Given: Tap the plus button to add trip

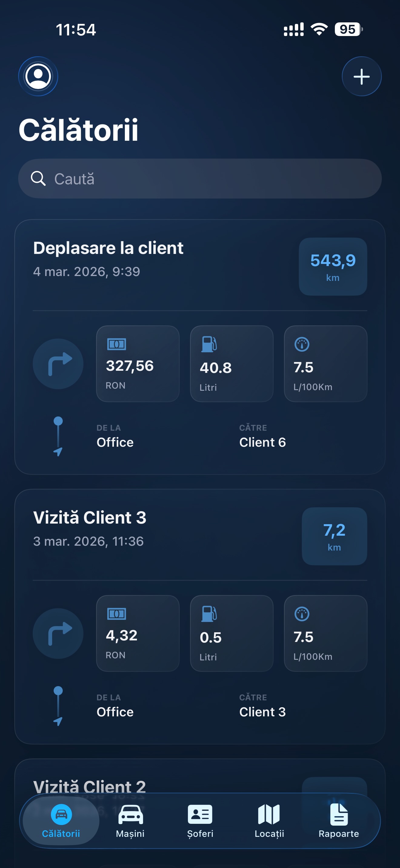Looking at the screenshot, I should coord(362,76).
